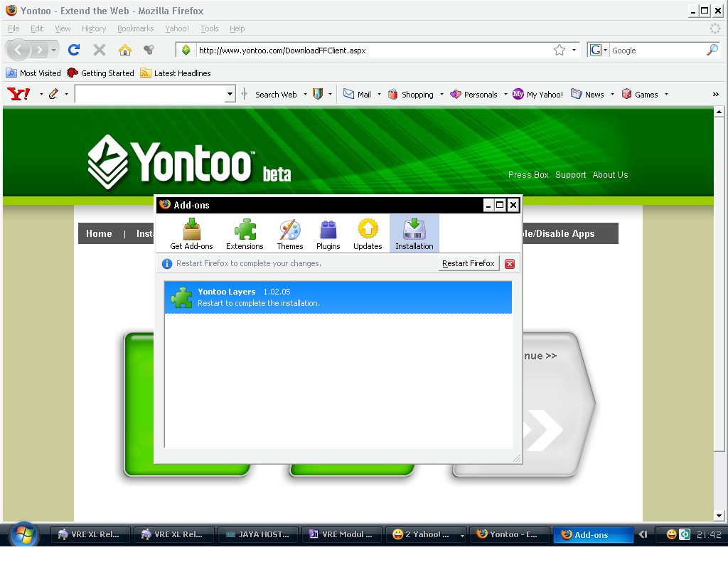728x582 pixels.
Task: Open the View menu
Action: point(63,28)
